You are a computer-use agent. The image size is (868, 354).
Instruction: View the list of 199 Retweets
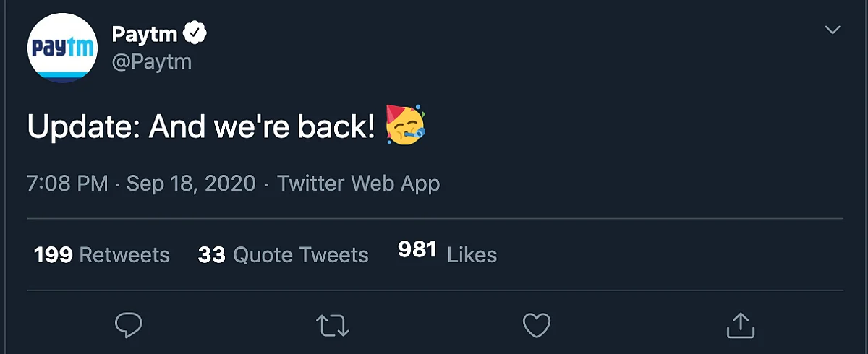[102, 254]
